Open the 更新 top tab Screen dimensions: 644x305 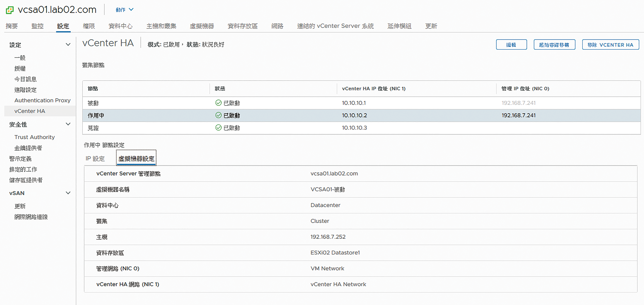431,26
